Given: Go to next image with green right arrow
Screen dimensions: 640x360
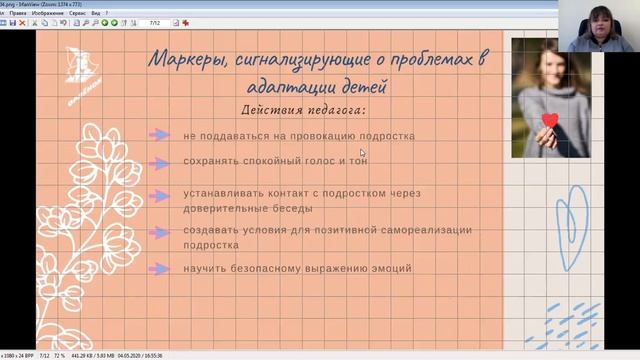Looking at the screenshot, I should (x=114, y=23).
